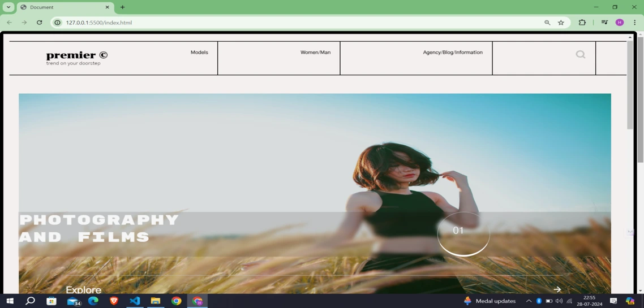Open the Models navigation link

coord(199,53)
